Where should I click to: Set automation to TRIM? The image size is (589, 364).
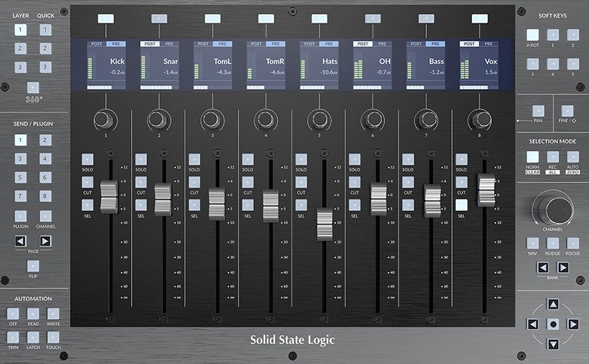click(13, 338)
